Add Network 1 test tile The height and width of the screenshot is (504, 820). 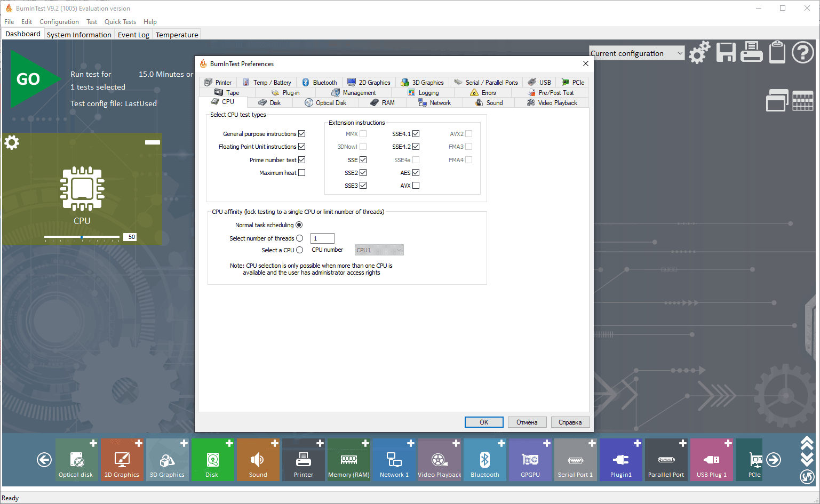[x=411, y=443]
